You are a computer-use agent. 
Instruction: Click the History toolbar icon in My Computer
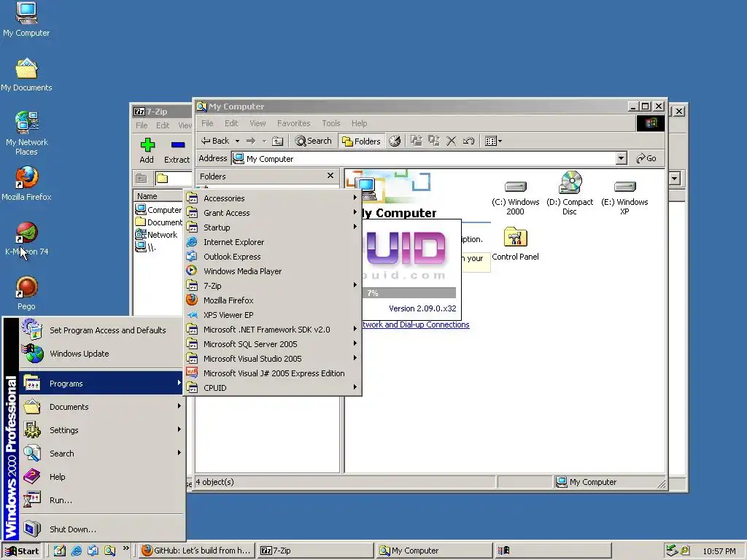(x=395, y=141)
